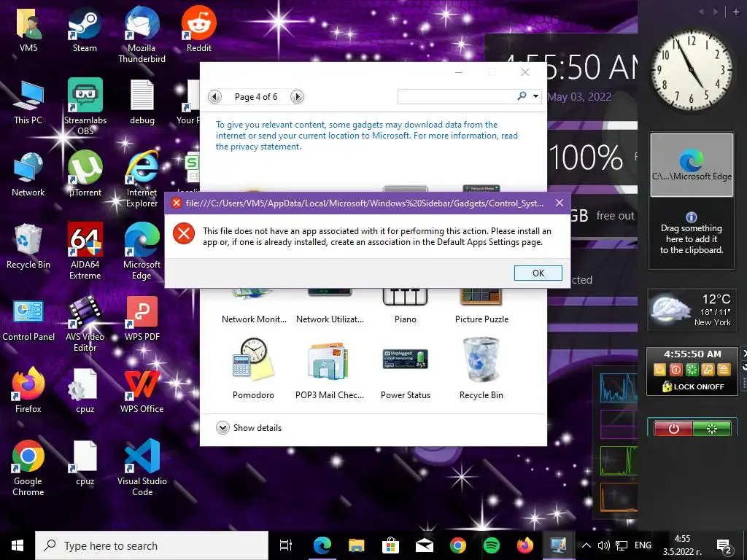Open the volume control in system tray
747x560 pixels.
click(603, 545)
